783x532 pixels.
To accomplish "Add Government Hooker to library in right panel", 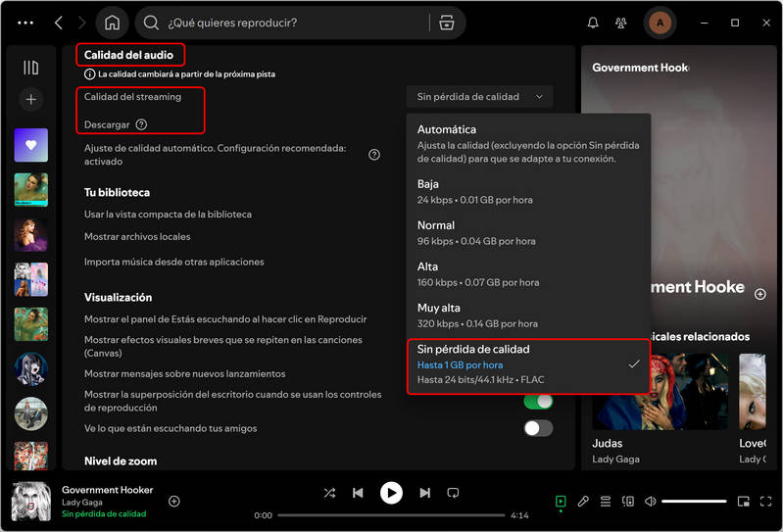I will tap(760, 294).
